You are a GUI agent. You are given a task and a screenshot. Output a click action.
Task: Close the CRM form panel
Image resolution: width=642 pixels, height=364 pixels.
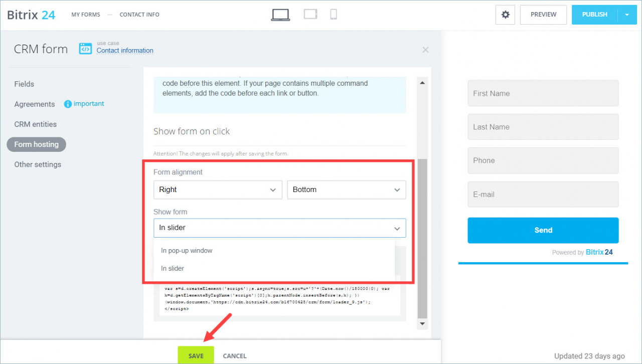point(425,50)
